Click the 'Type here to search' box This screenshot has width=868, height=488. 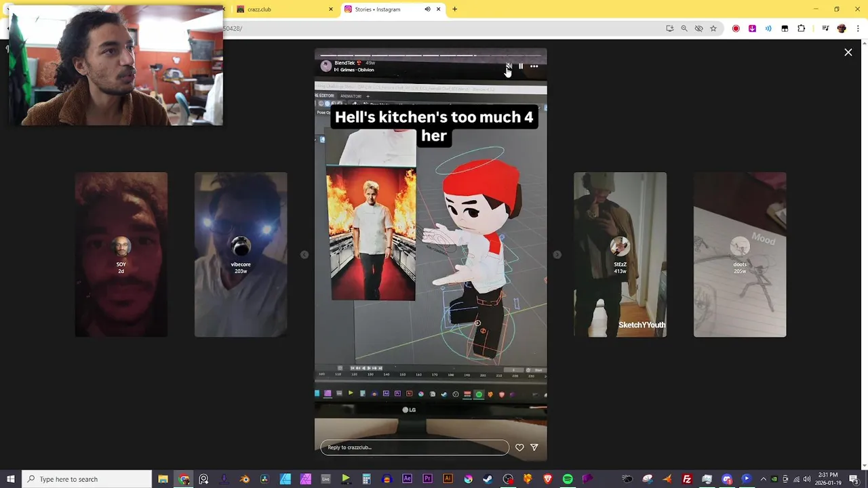(87, 479)
